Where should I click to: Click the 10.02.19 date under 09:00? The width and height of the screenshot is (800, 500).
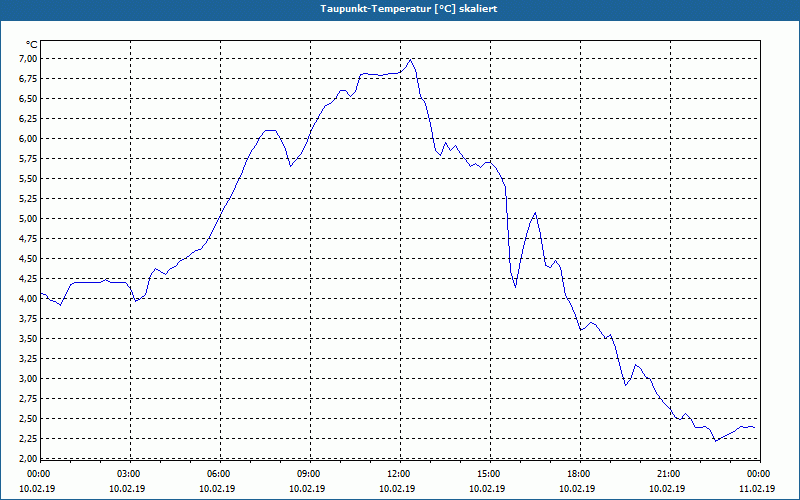[x=307, y=489]
